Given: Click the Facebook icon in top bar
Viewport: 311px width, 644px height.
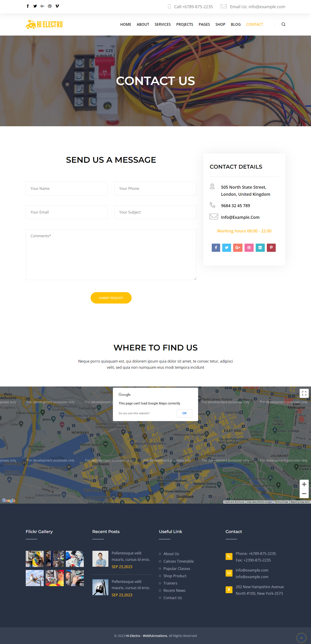Looking at the screenshot, I should (28, 6).
